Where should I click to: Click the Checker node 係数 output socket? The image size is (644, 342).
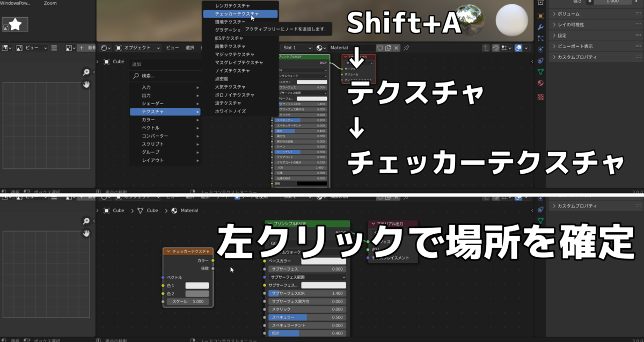pyautogui.click(x=213, y=269)
